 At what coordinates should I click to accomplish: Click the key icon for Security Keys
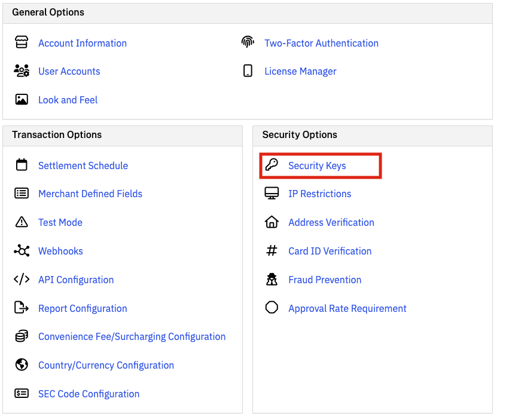[272, 165]
